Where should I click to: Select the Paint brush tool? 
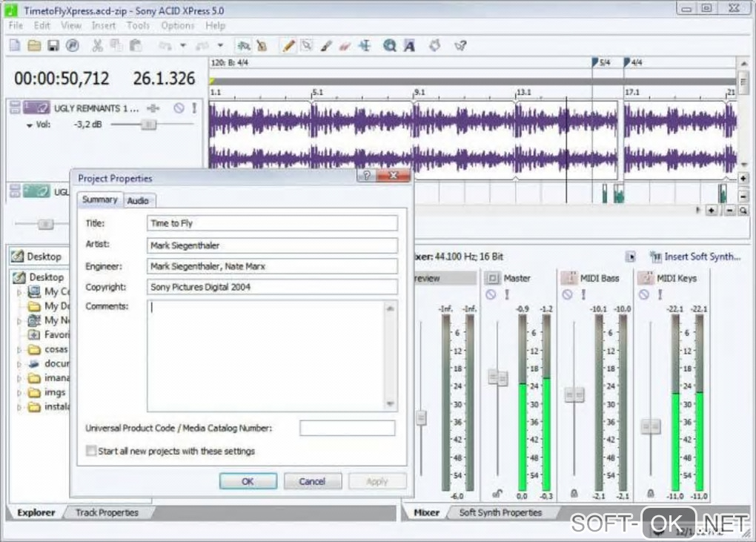326,46
